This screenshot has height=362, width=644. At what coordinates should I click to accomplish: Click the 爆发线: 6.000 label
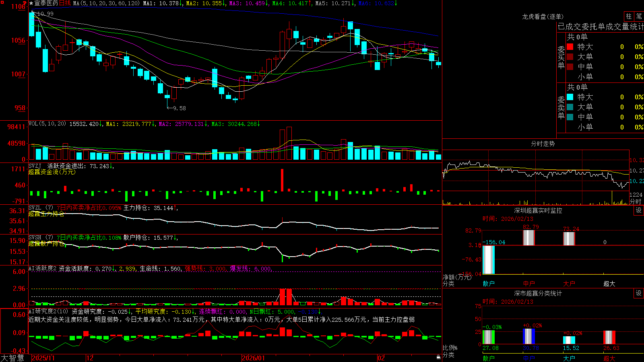[x=251, y=269]
